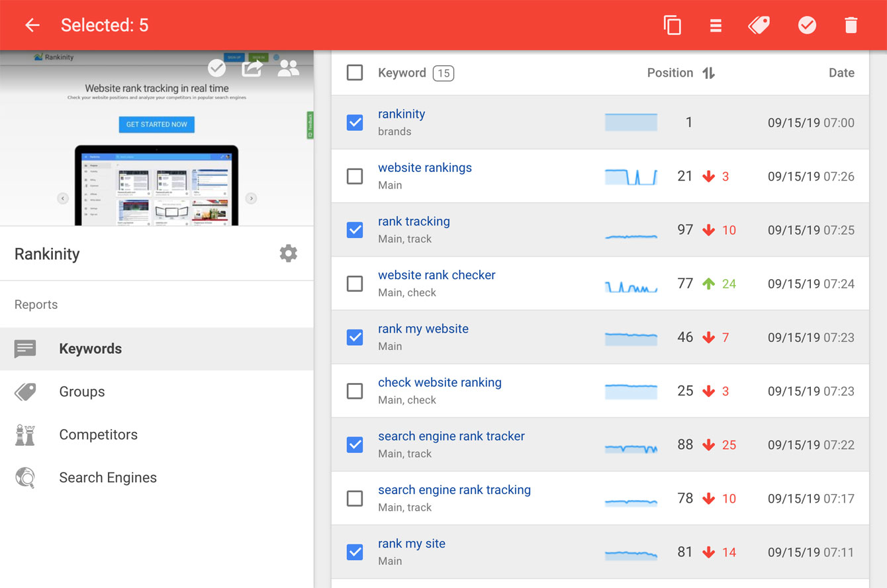
Task: Click the website rankings position sparkline
Action: coord(631,176)
